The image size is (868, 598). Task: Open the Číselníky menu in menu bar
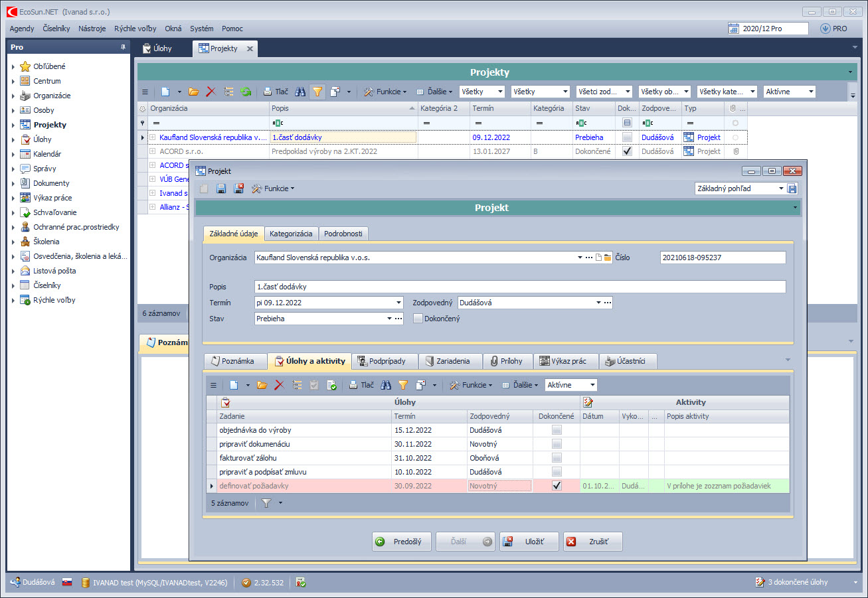[x=56, y=29]
